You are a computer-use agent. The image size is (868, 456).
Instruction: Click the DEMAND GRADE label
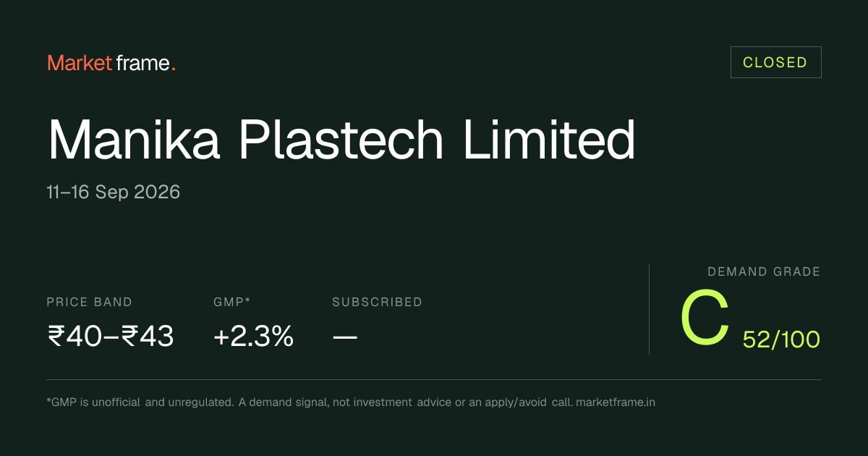[x=764, y=272]
